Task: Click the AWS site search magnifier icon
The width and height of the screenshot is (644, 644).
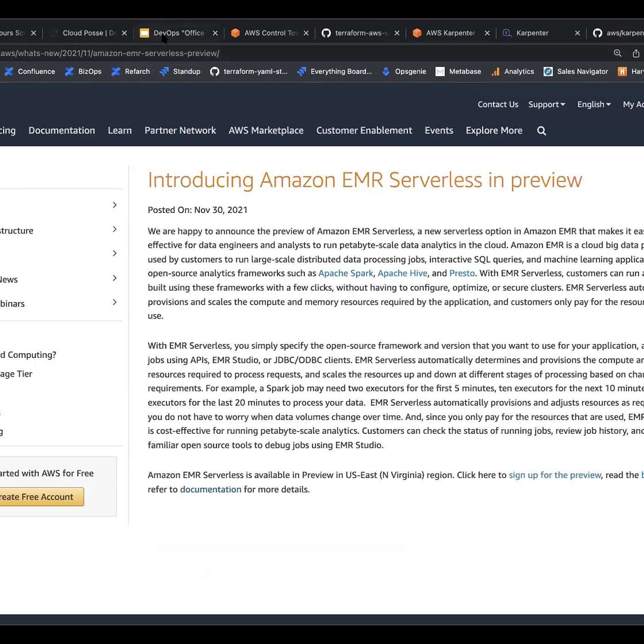Action: pyautogui.click(x=541, y=131)
